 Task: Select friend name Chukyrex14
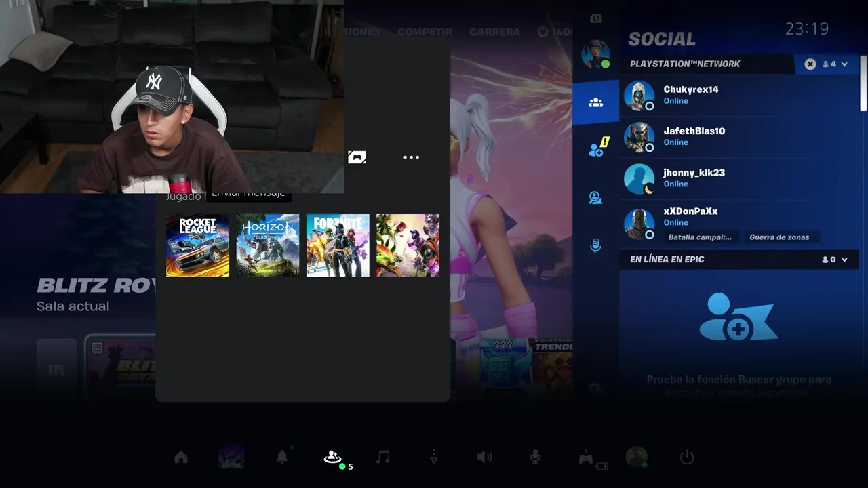[690, 89]
